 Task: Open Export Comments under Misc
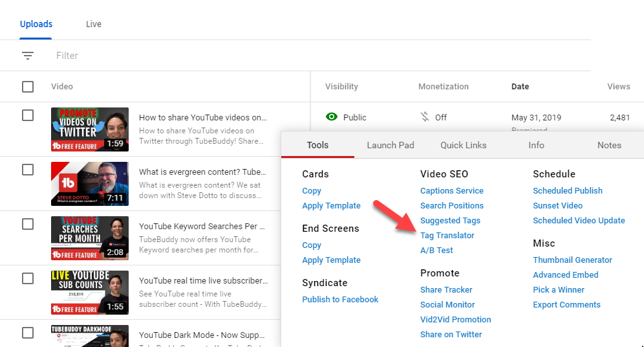[566, 305]
